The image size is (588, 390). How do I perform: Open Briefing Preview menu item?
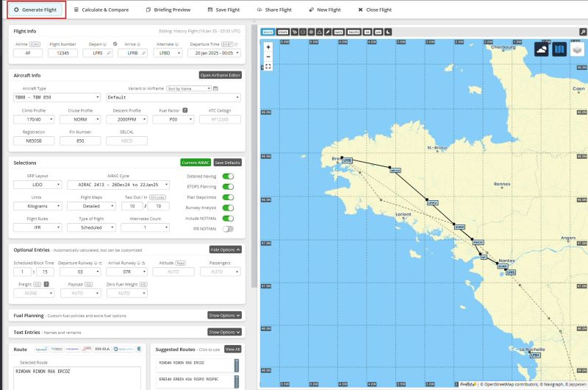[x=168, y=10]
